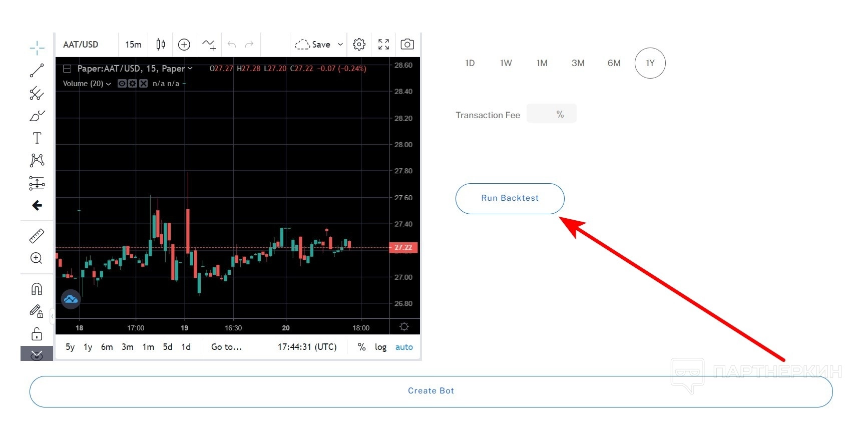Select the ruler measure tool
The width and height of the screenshot is (868, 421).
click(x=37, y=236)
